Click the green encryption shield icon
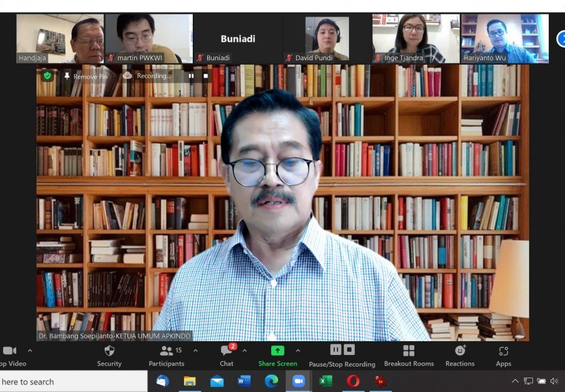Image resolution: width=565 pixels, height=392 pixels. [x=48, y=76]
